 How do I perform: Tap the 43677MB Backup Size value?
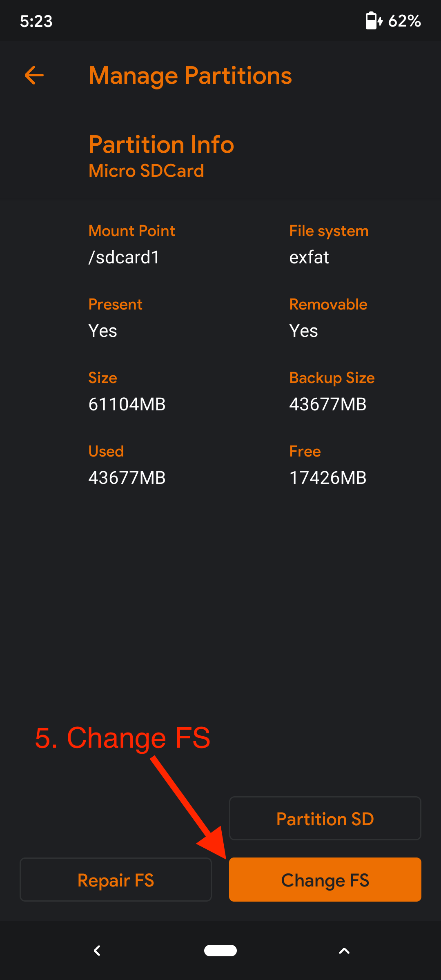(x=328, y=404)
